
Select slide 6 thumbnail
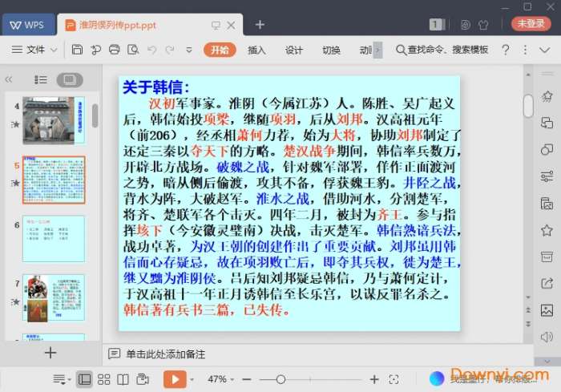click(x=54, y=238)
